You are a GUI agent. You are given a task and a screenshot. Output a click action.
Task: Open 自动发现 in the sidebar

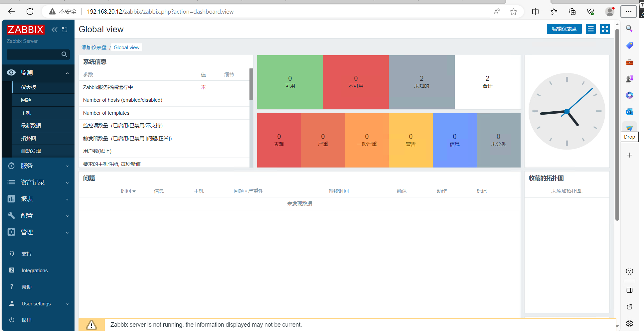pos(43,151)
